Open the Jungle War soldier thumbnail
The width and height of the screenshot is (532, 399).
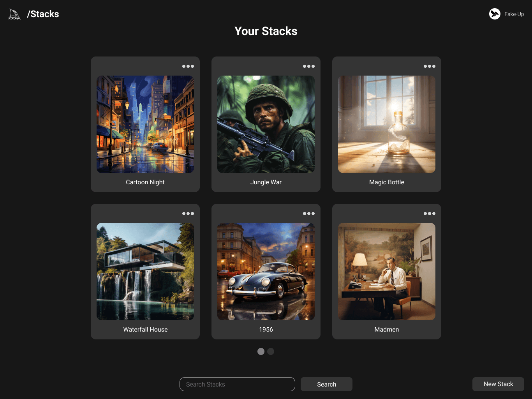266,124
